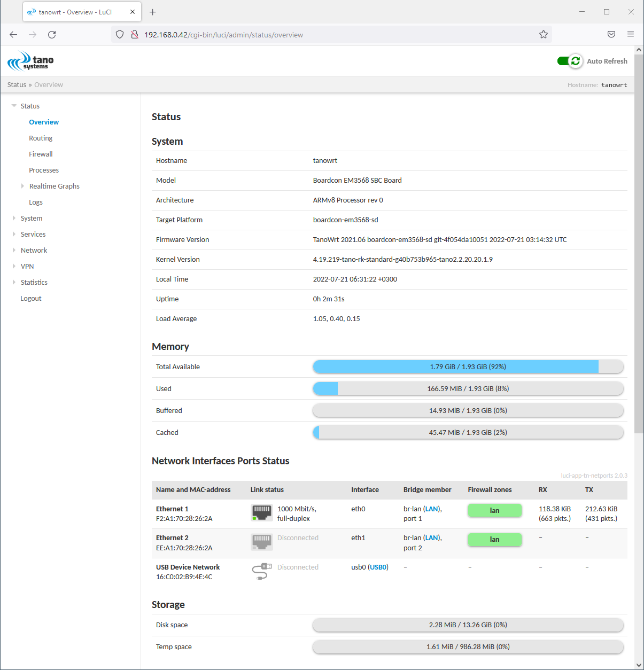
Task: Click the Cached memory progress bar
Action: click(468, 432)
